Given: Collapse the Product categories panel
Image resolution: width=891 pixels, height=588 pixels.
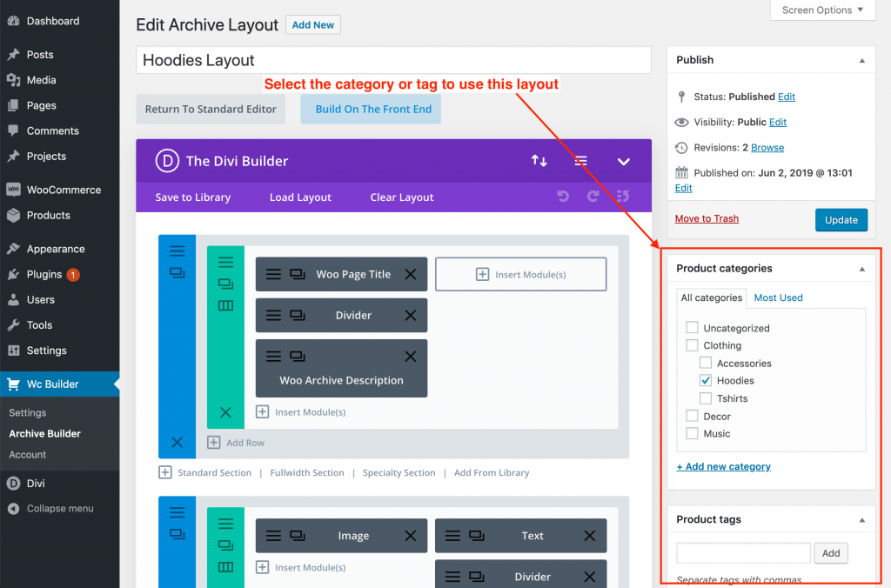Looking at the screenshot, I should pos(861,269).
